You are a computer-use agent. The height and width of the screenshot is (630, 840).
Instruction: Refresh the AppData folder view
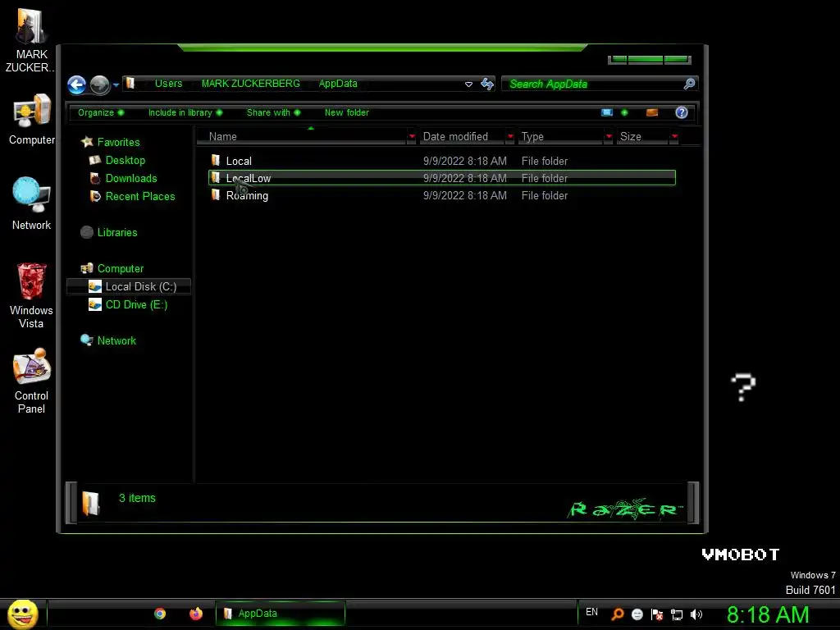[487, 84]
